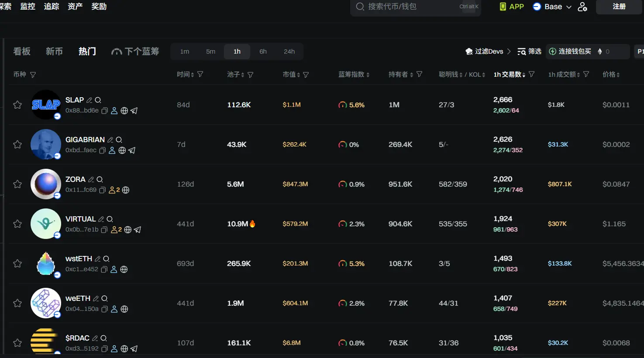This screenshot has height=358, width=644.
Task: Open 市值 column filter funnel
Action: point(306,75)
